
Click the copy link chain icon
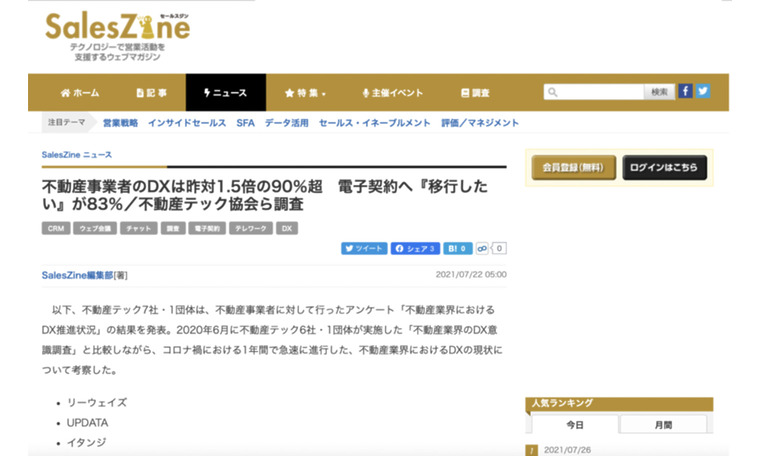(x=483, y=248)
